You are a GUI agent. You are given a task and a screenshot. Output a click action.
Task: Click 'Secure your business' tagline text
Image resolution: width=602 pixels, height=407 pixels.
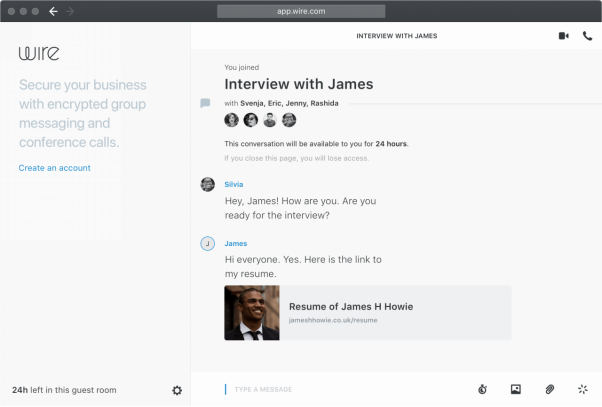coord(83,113)
